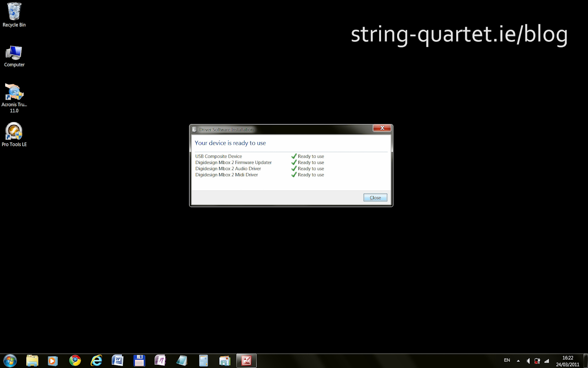Click the checkmark for the Audio Driver row
Viewport: 588px width, 368px height.
coord(294,169)
